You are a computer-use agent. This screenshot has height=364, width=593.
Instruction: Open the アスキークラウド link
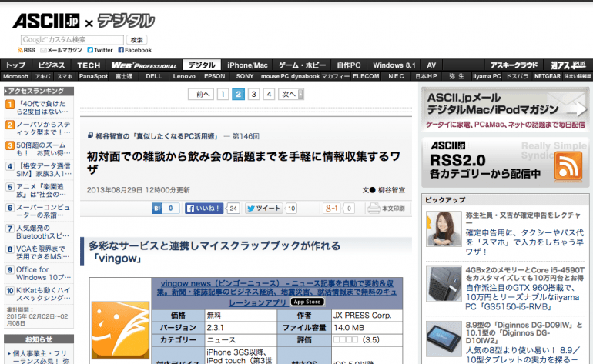514,65
